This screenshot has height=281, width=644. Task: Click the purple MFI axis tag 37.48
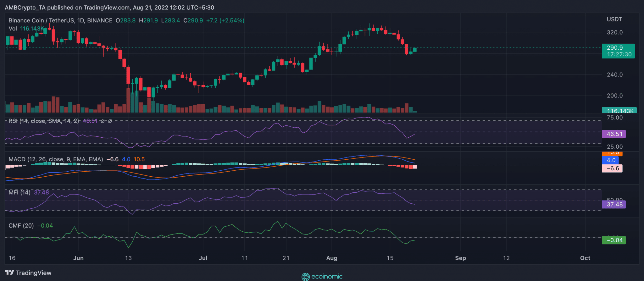[x=614, y=205]
